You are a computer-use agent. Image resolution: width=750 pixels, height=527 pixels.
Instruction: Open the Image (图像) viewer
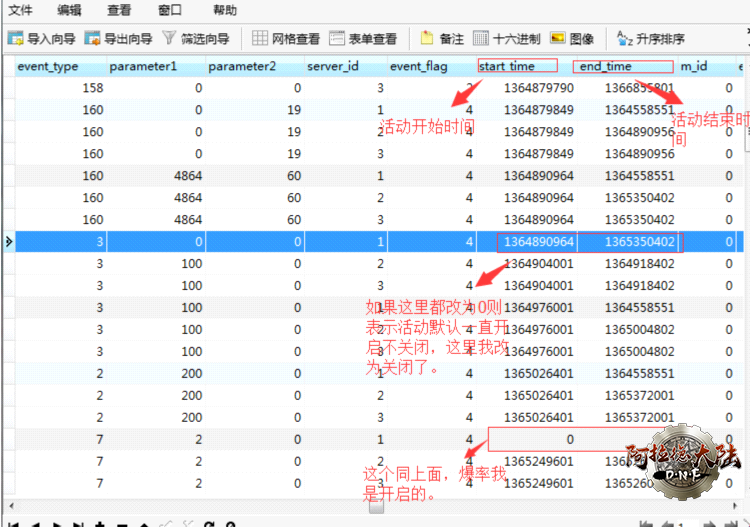(572, 39)
